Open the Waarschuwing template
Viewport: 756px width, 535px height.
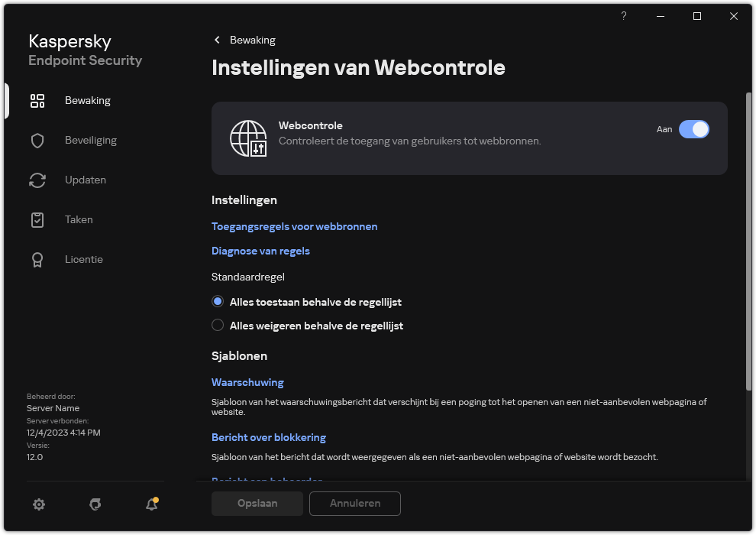coord(247,382)
